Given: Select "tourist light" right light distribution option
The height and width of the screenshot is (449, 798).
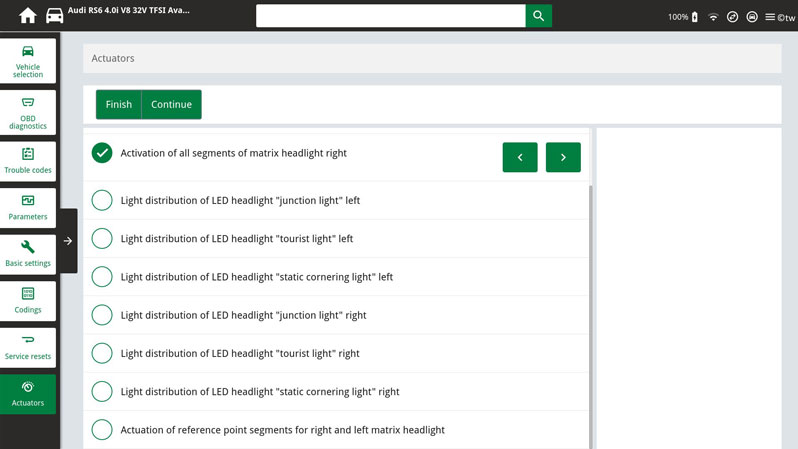Looking at the screenshot, I should [x=102, y=353].
